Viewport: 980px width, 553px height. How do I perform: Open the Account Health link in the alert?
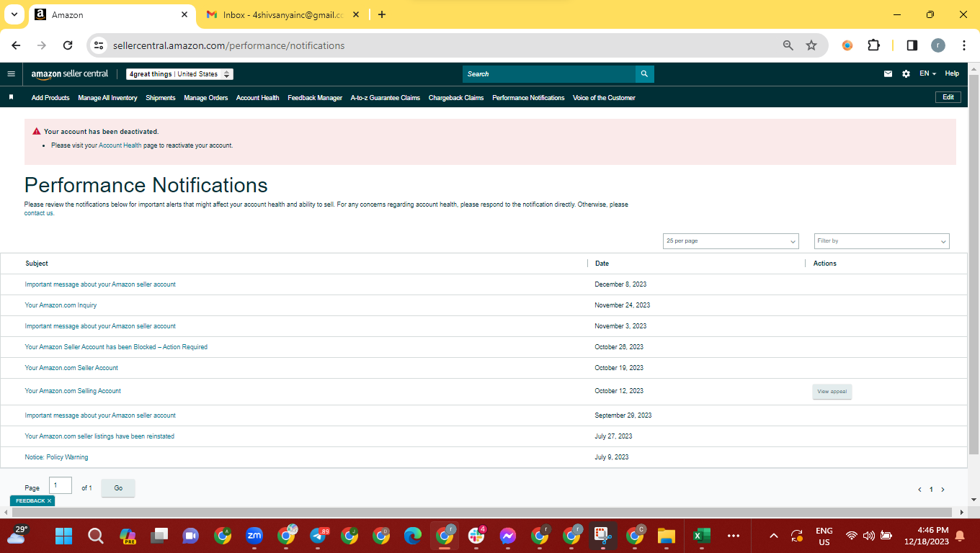click(x=120, y=145)
